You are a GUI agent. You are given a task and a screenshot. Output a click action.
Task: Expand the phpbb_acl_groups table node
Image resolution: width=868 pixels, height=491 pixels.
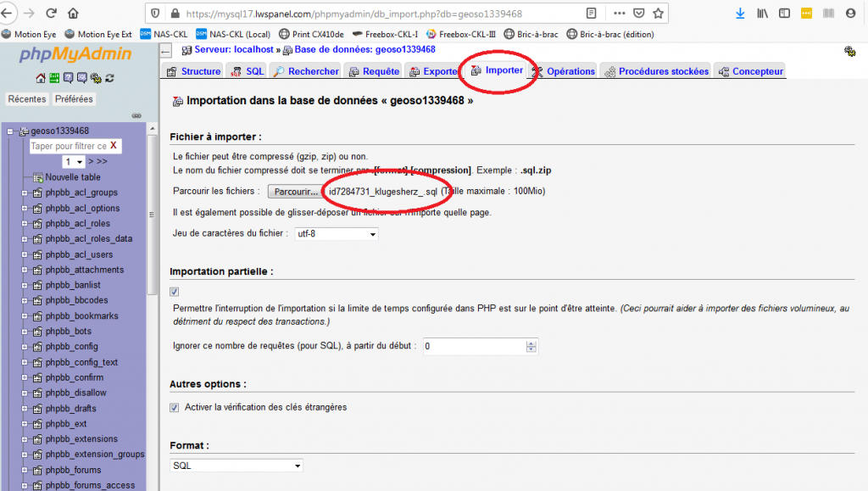[x=25, y=193]
